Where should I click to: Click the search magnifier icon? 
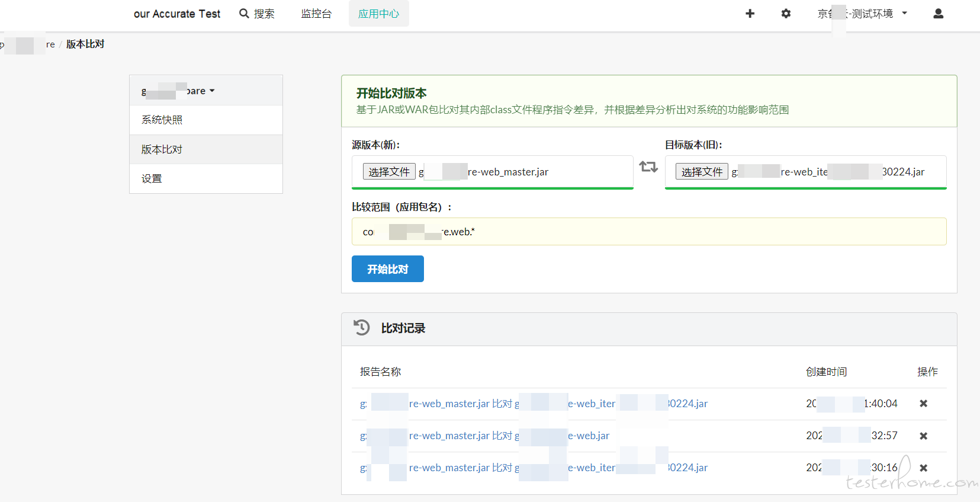(x=244, y=13)
